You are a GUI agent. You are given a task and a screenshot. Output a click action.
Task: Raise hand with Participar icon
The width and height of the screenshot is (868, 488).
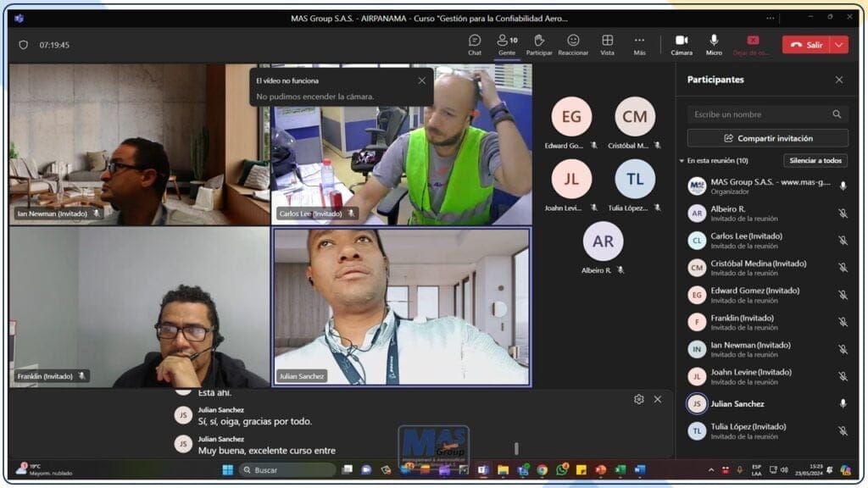[x=538, y=41]
